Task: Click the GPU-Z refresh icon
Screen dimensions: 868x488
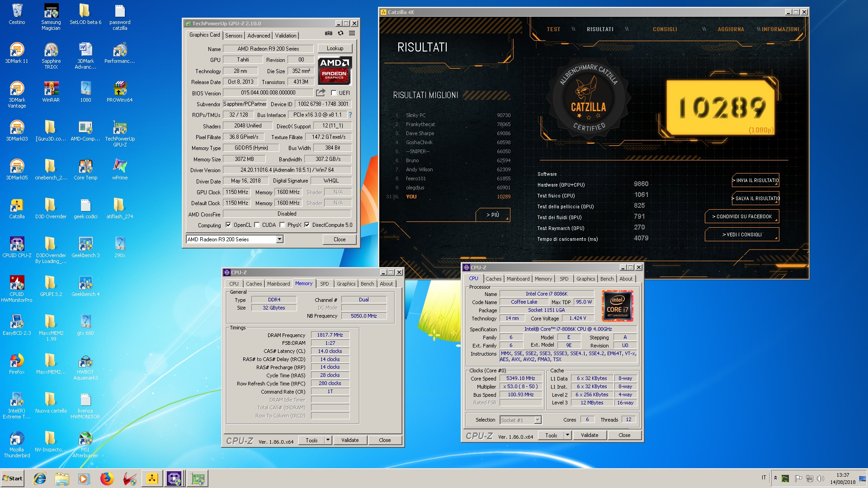Action: (x=340, y=33)
